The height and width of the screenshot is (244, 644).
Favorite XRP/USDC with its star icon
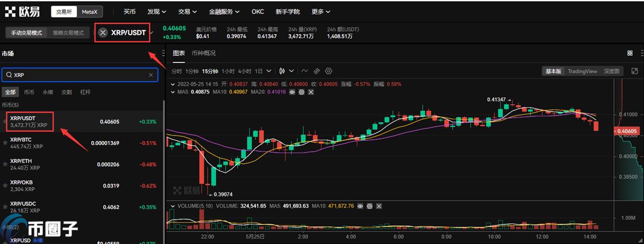5,207
